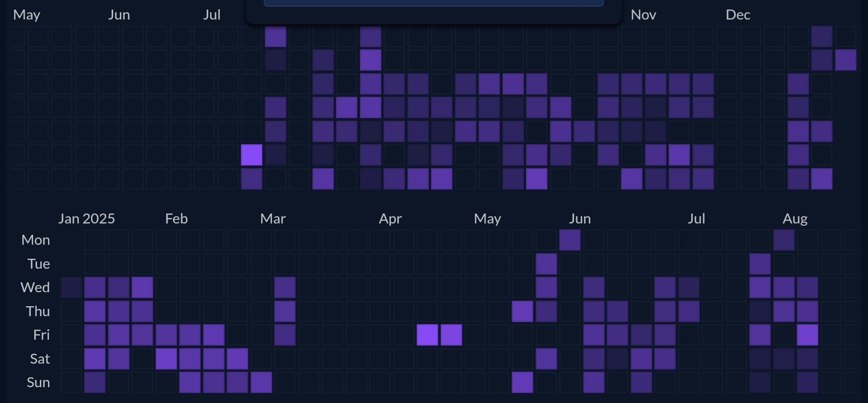Click the Fri weekday label
Image resolution: width=868 pixels, height=403 pixels.
click(x=41, y=335)
